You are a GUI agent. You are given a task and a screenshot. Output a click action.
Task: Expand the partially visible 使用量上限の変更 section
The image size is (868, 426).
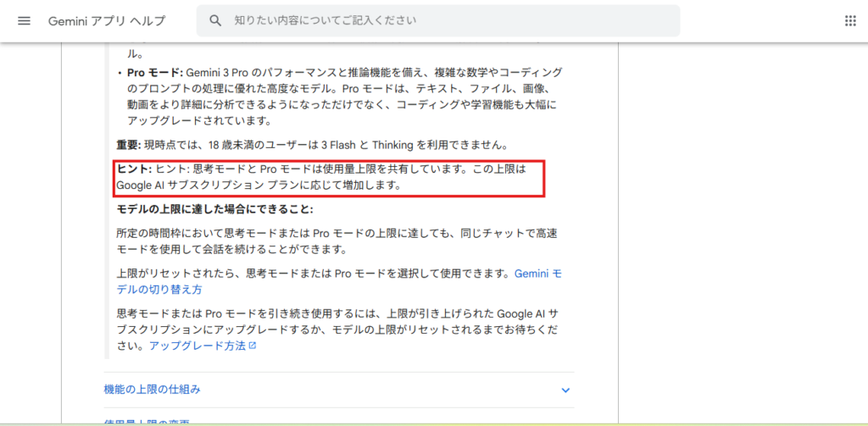pos(147,421)
